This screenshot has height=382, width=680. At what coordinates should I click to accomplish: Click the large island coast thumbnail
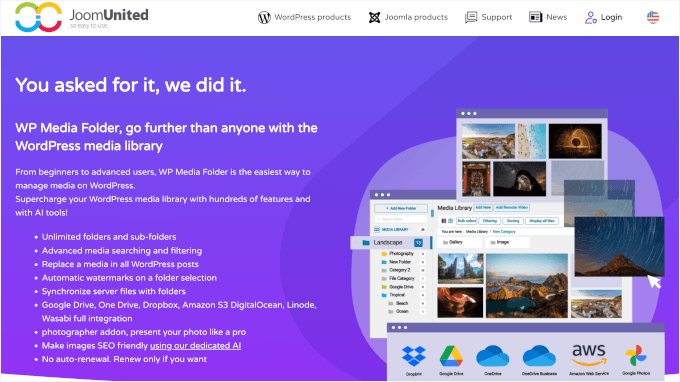click(x=526, y=286)
